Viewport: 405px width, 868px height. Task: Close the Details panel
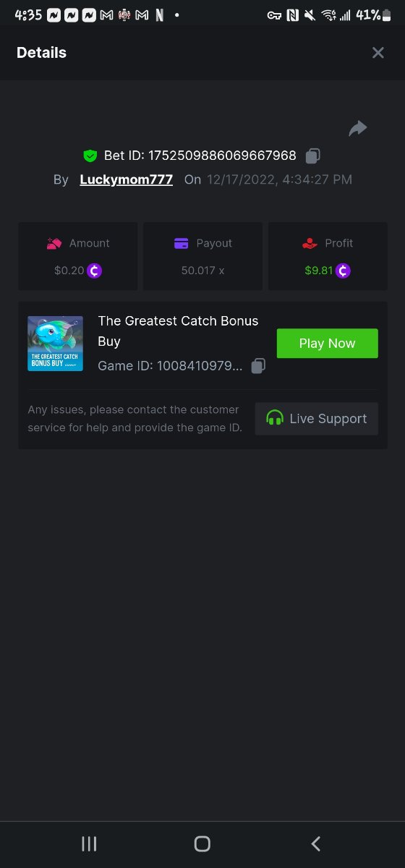click(x=378, y=53)
